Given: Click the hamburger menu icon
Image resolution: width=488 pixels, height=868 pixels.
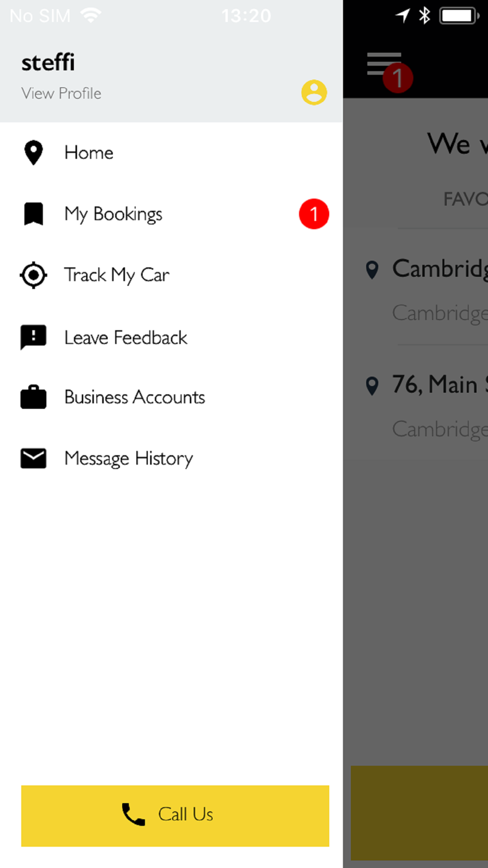Looking at the screenshot, I should [x=384, y=64].
